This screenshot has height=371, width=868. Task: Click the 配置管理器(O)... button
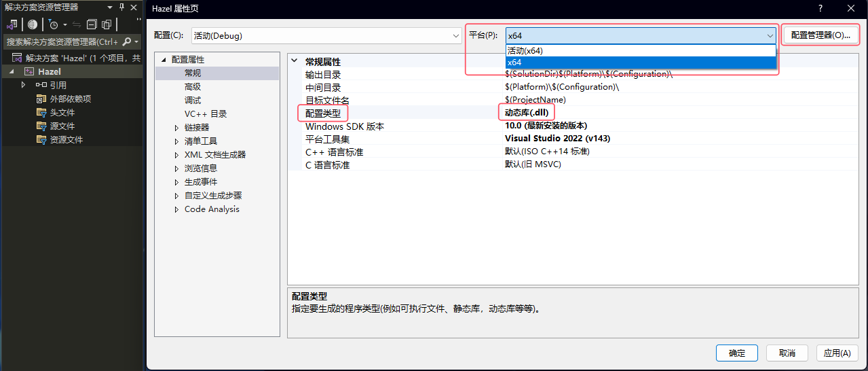[x=820, y=35]
